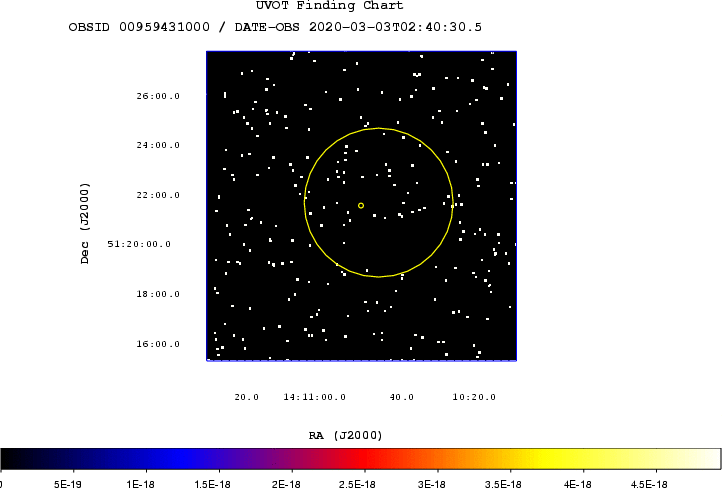This screenshot has width=722, height=488.
Task: Click the colorbar tick label 5E-19
Action: coord(68,483)
